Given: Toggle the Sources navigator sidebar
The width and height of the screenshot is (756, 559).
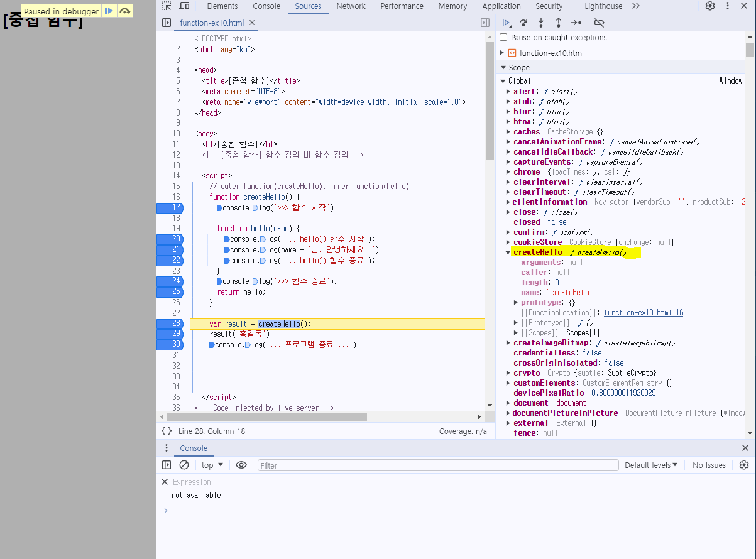Looking at the screenshot, I should coord(167,23).
